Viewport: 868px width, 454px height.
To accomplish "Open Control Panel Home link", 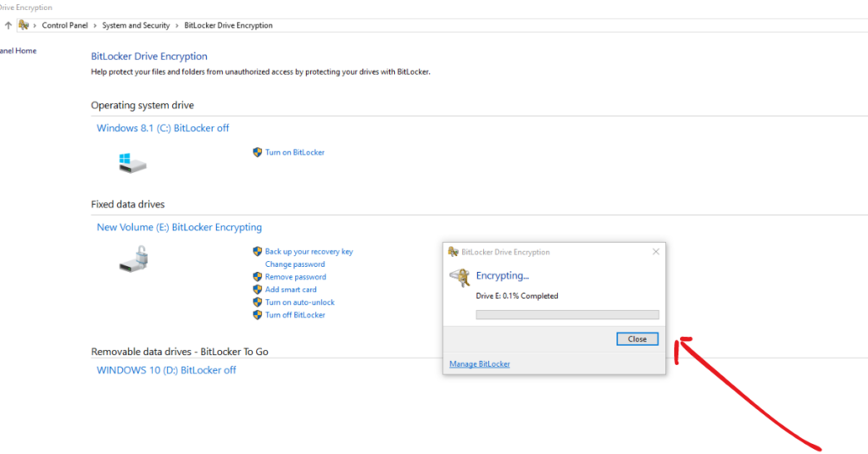I will point(19,51).
